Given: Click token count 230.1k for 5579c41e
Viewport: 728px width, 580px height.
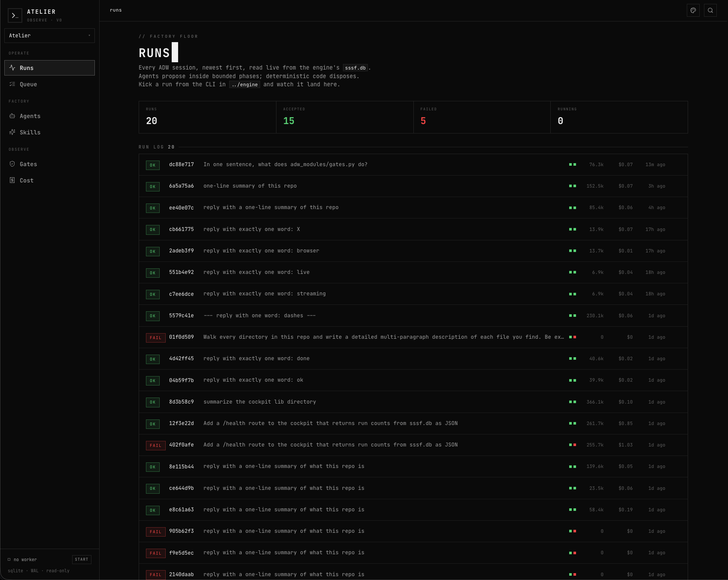Looking at the screenshot, I should (595, 316).
